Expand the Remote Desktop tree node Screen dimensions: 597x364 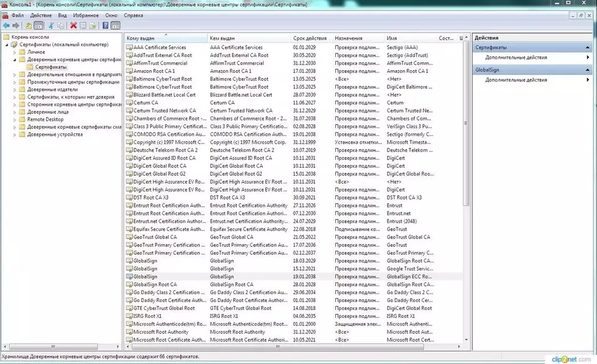(x=15, y=120)
